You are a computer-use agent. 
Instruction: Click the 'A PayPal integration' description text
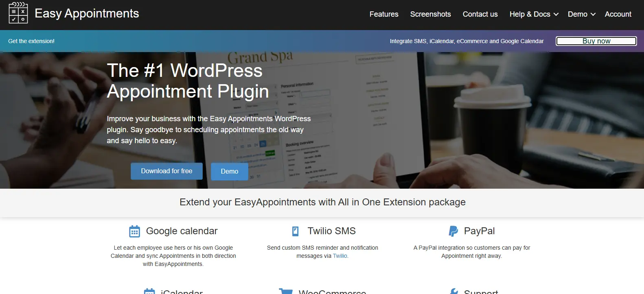coord(472,252)
